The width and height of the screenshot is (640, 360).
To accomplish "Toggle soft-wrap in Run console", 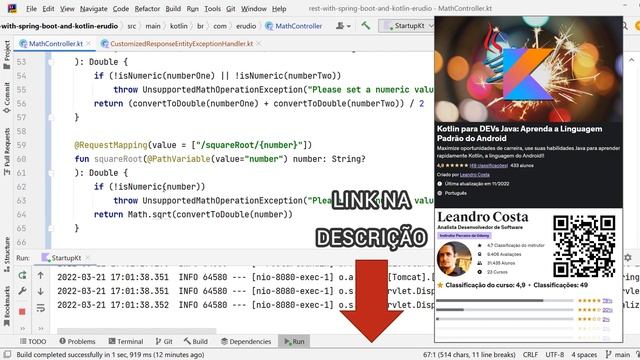I will point(40,308).
